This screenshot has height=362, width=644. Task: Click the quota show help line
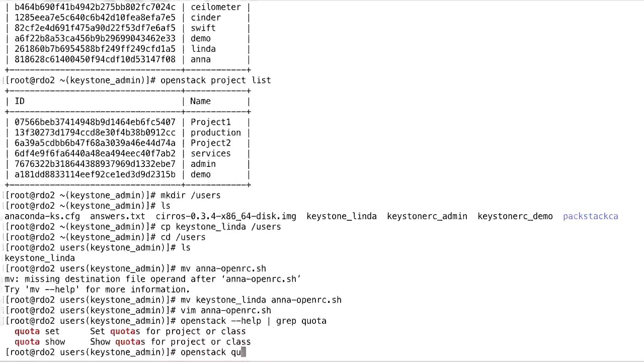[132, 342]
